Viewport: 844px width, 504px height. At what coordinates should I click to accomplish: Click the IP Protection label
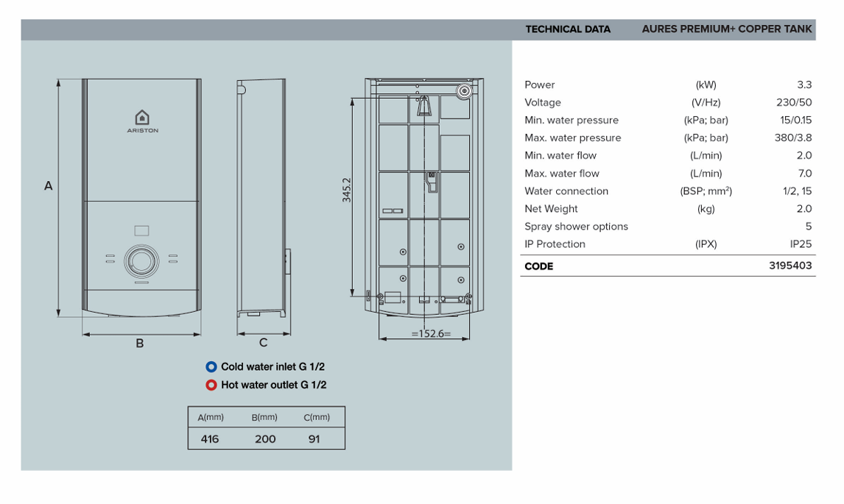(555, 244)
